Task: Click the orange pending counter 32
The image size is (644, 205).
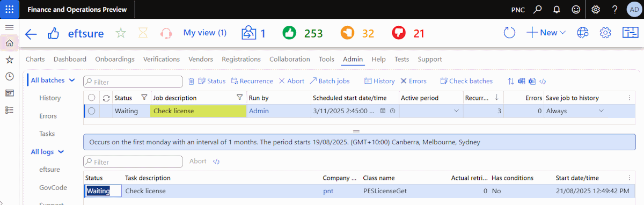Action: click(357, 33)
